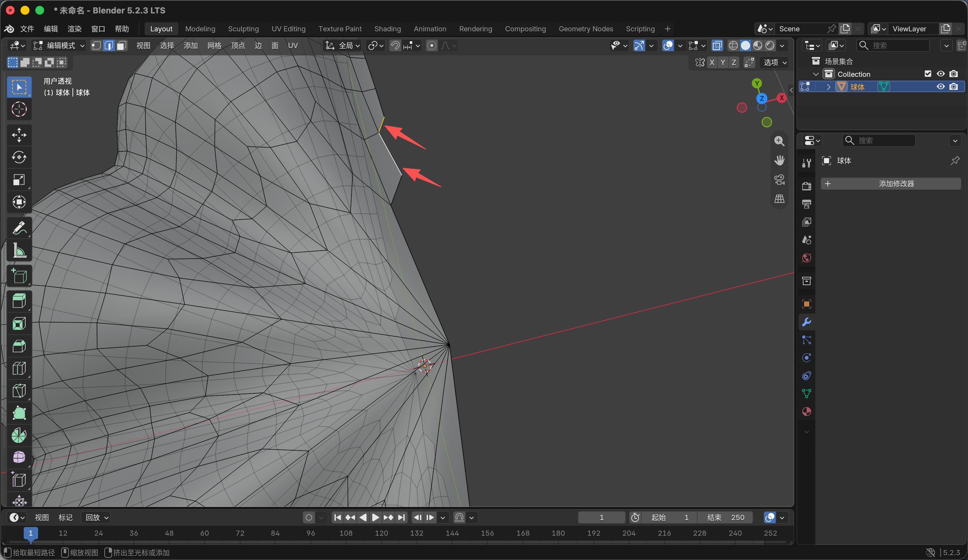968x560 pixels.
Task: Click 添加修改器 add modifier button
Action: (891, 184)
